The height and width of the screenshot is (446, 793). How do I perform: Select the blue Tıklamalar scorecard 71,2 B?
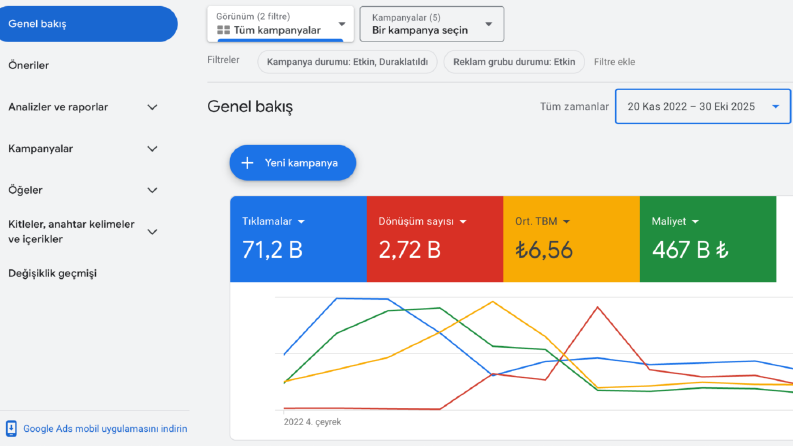tap(298, 239)
